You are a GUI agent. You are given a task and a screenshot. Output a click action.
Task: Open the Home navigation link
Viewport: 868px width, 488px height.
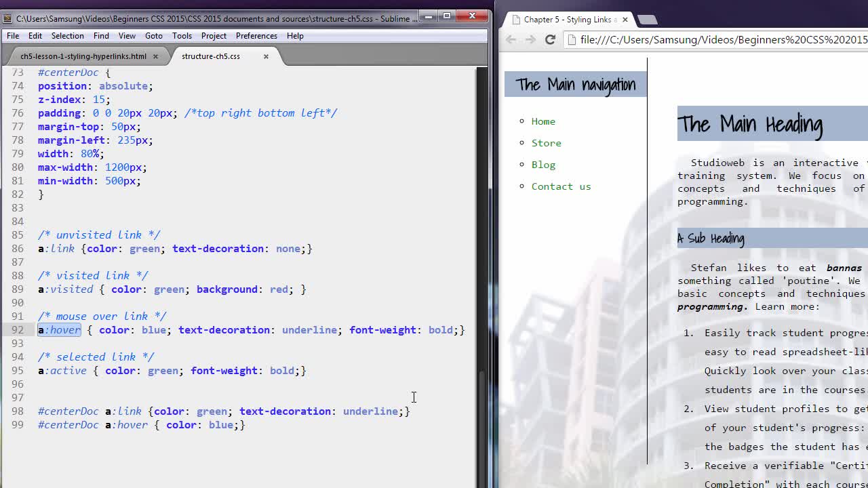[543, 121]
